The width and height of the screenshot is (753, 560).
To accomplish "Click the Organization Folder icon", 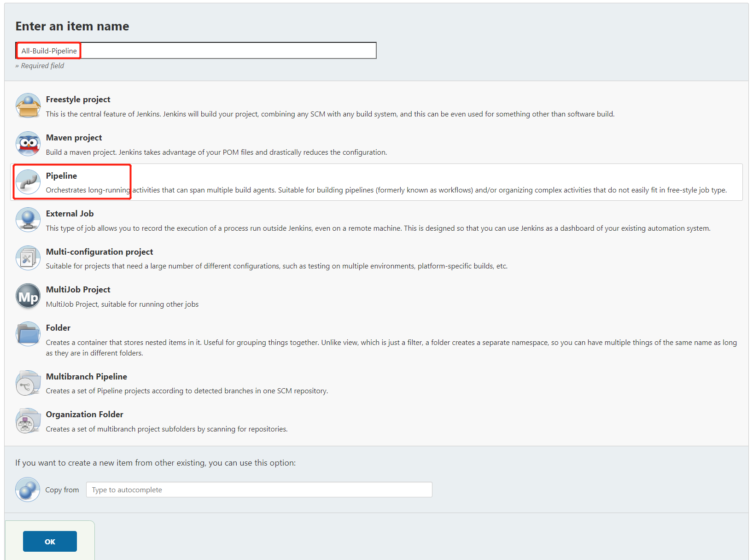I will [28, 421].
